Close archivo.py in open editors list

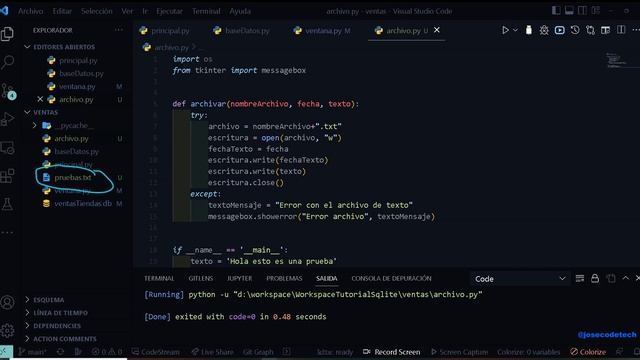[x=40, y=99]
